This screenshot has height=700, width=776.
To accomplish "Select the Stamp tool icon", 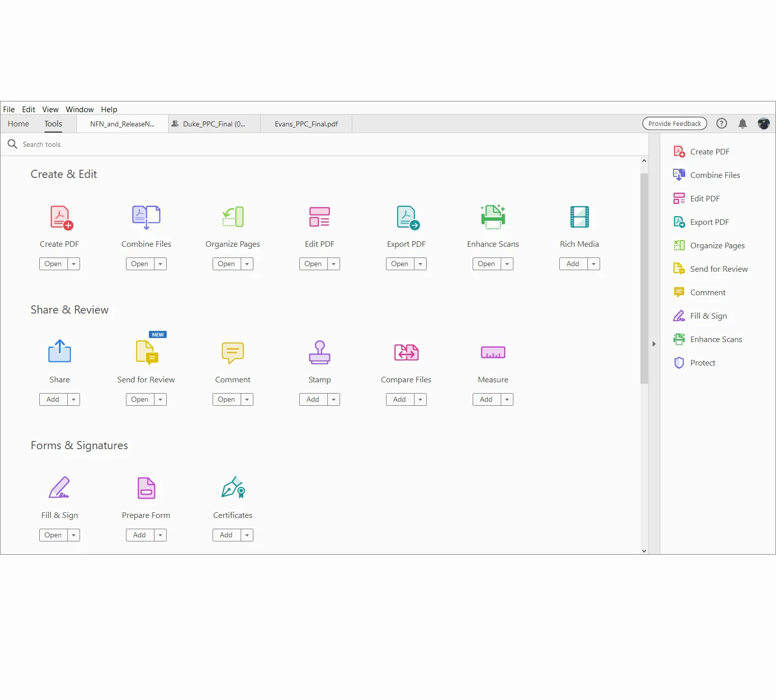I will point(320,352).
